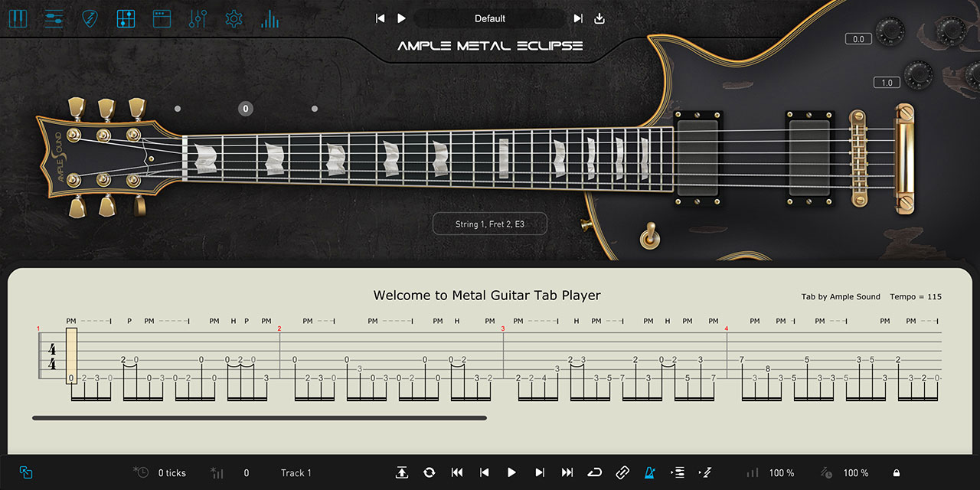Screen dimensions: 980x490
Task: Click the Tempo = 115 label
Action: [x=916, y=297]
